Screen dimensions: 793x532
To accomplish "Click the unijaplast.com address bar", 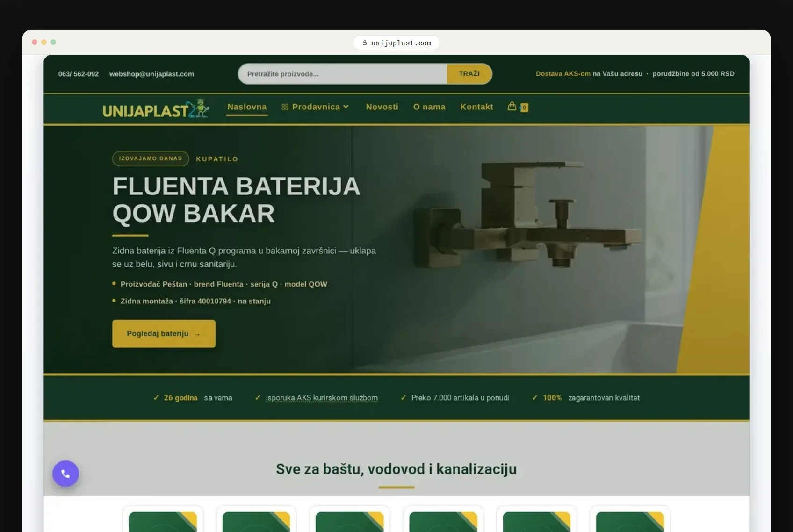I will pyautogui.click(x=396, y=43).
